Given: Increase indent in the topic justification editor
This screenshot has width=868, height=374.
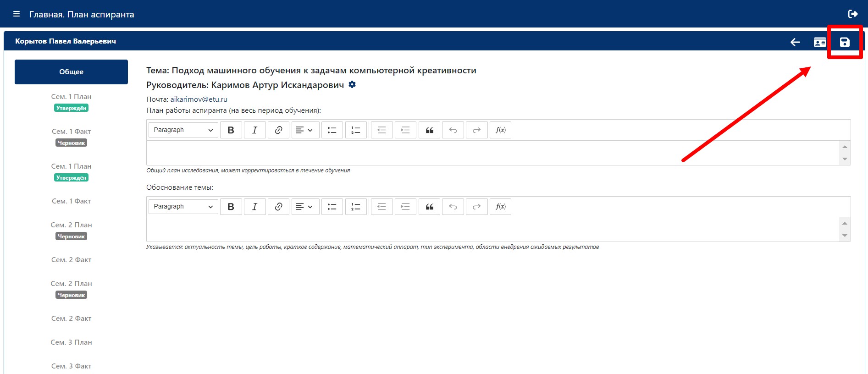Looking at the screenshot, I should pyautogui.click(x=405, y=207).
